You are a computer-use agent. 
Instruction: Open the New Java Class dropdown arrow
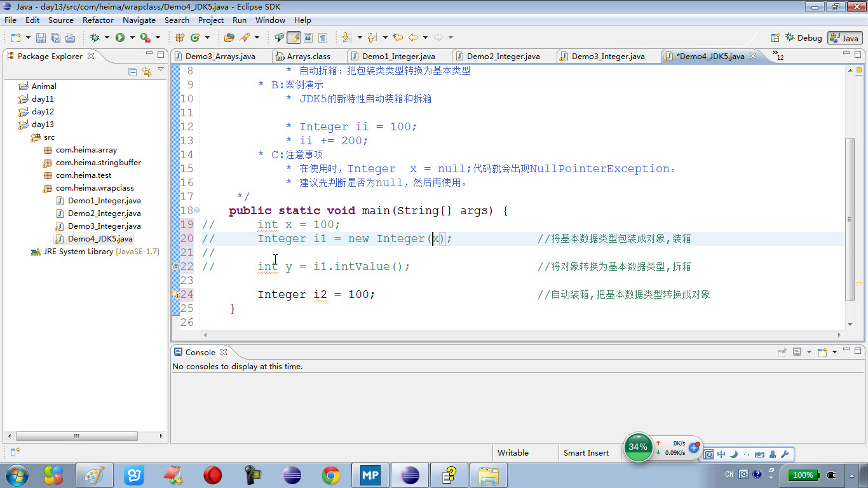(x=207, y=38)
